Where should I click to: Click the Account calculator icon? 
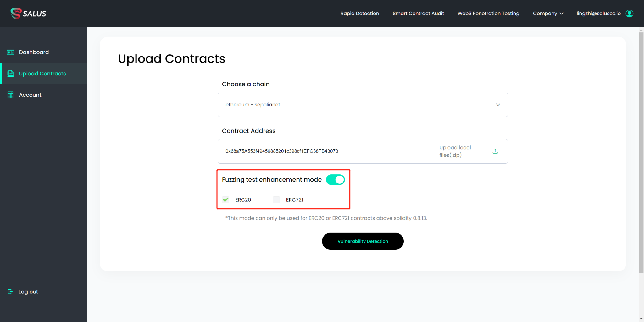(10, 95)
